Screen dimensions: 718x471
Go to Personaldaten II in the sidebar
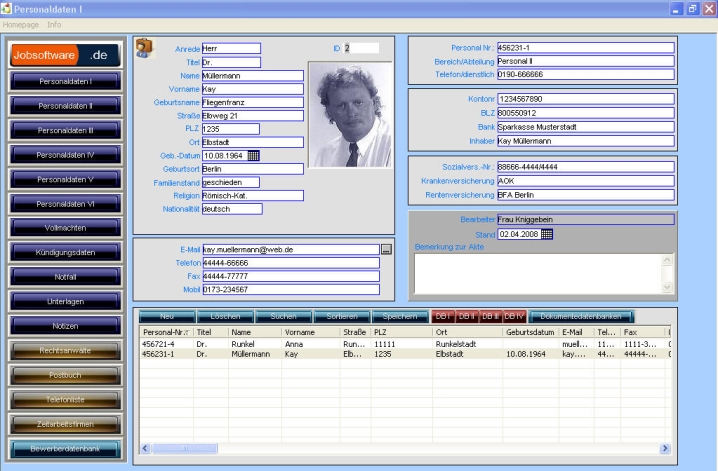[x=66, y=105]
